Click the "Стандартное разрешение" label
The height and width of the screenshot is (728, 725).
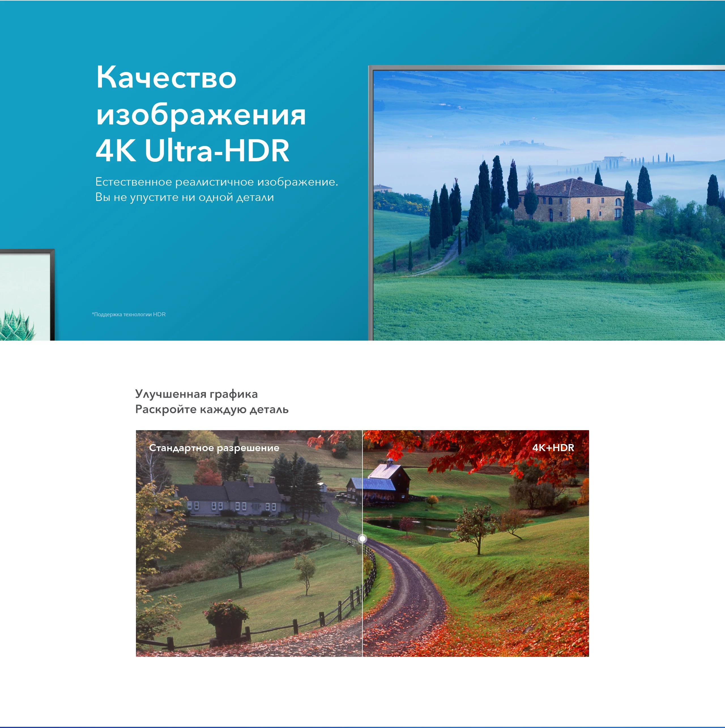coord(214,448)
